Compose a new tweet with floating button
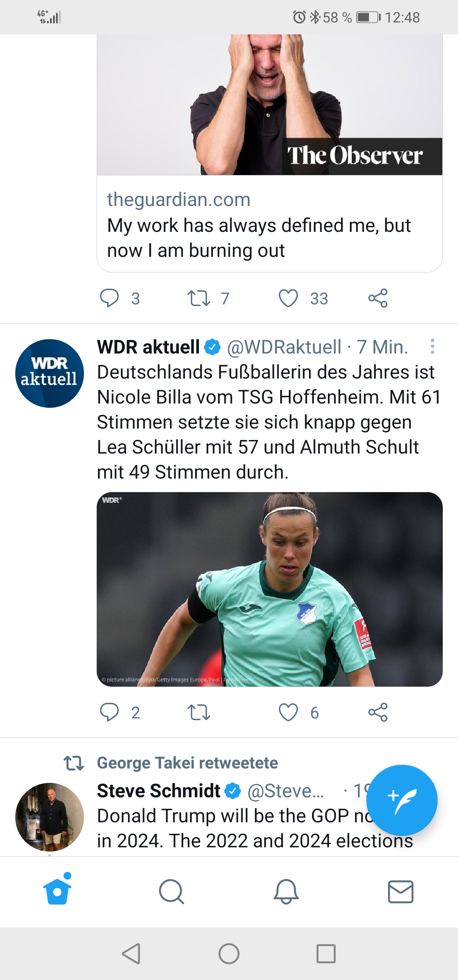 point(402,800)
